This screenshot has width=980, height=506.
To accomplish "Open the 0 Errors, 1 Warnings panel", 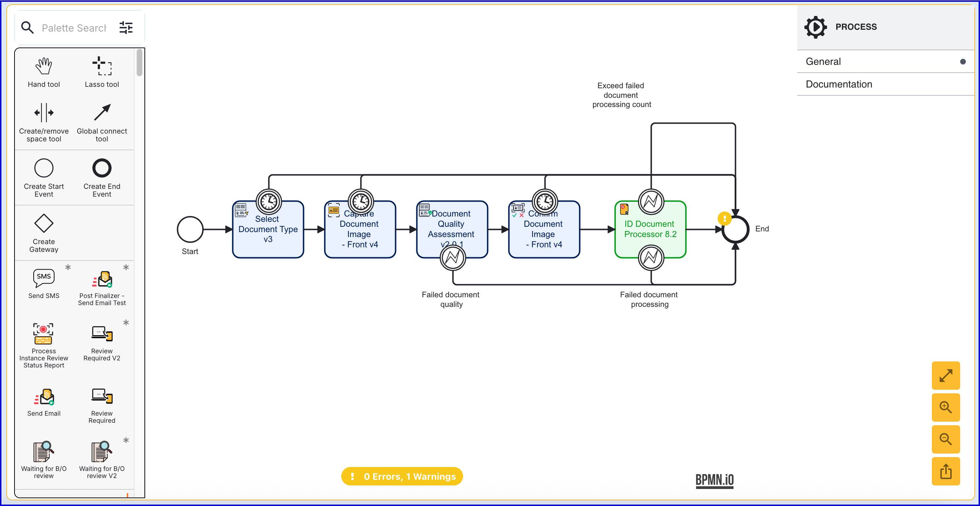I will tap(402, 476).
